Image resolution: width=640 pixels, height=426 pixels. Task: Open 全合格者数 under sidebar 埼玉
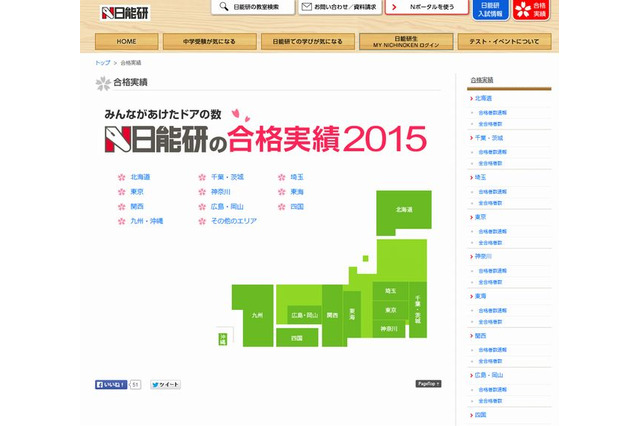tap(490, 203)
